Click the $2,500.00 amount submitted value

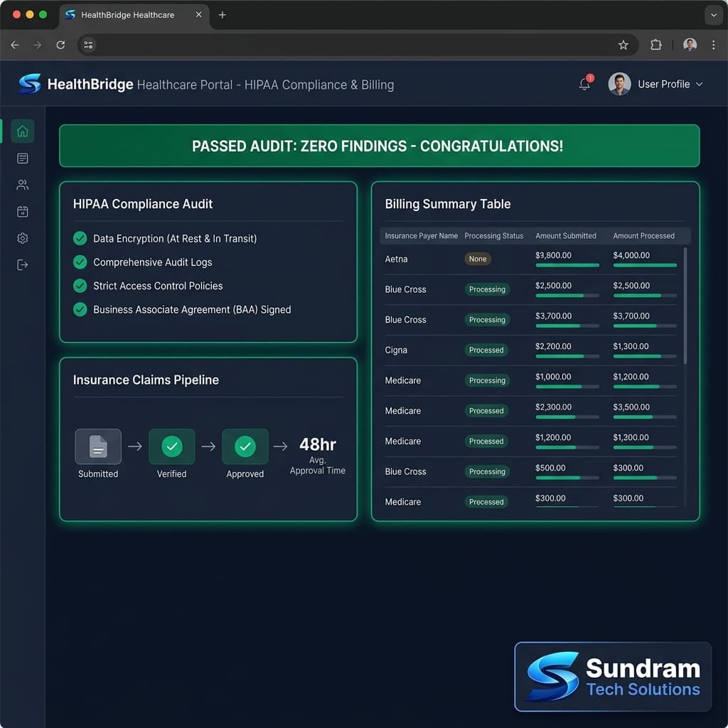tap(553, 286)
